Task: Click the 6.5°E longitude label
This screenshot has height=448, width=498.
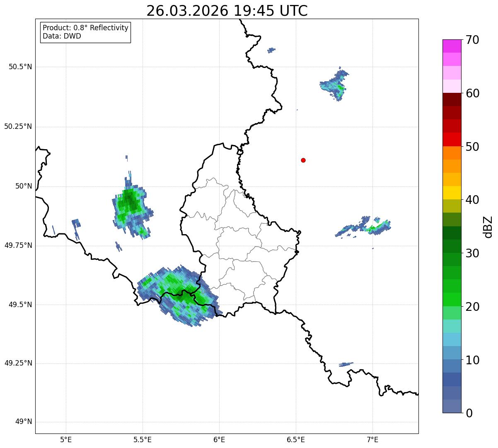Action: 296,439
